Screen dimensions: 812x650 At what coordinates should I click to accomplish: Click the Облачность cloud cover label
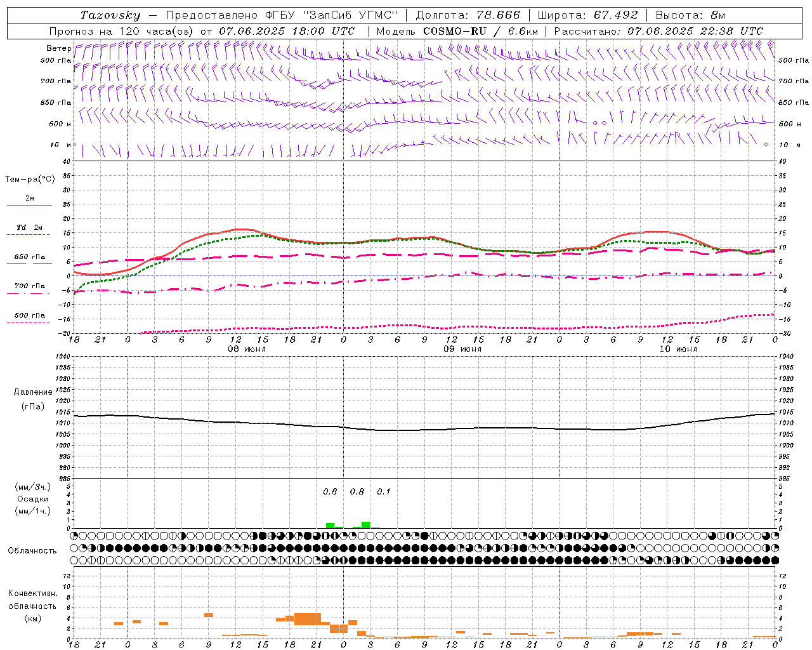pos(32,550)
